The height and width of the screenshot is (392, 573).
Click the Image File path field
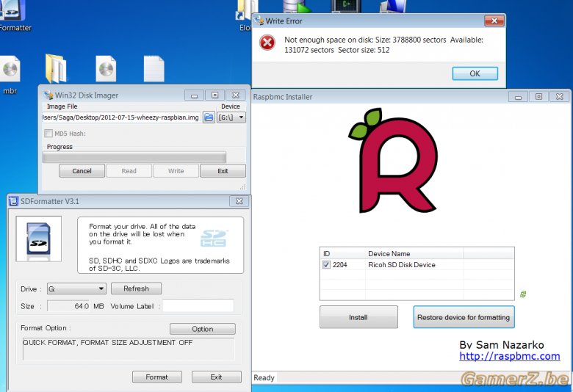pos(121,117)
